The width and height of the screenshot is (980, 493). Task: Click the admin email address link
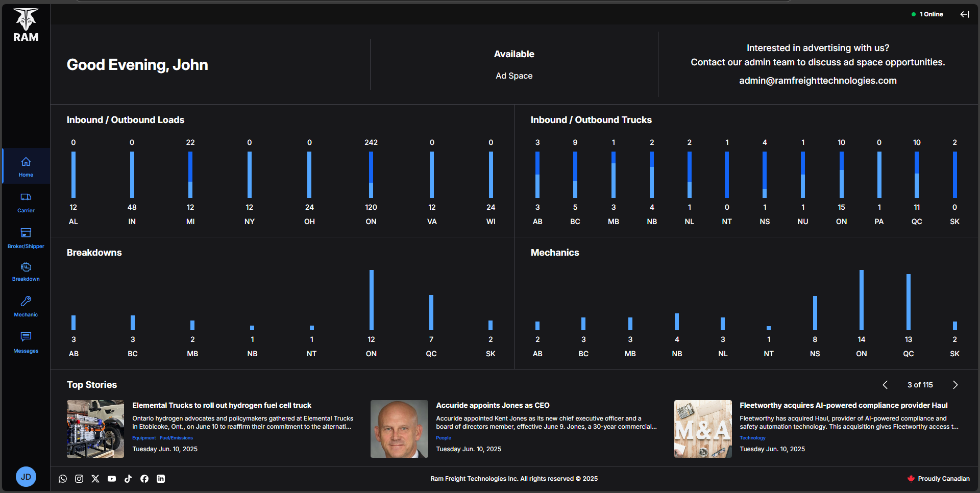click(818, 80)
